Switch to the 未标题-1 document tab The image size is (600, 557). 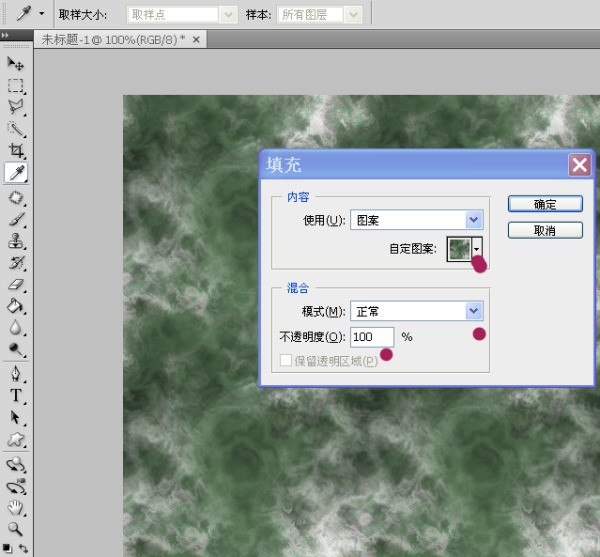point(112,39)
